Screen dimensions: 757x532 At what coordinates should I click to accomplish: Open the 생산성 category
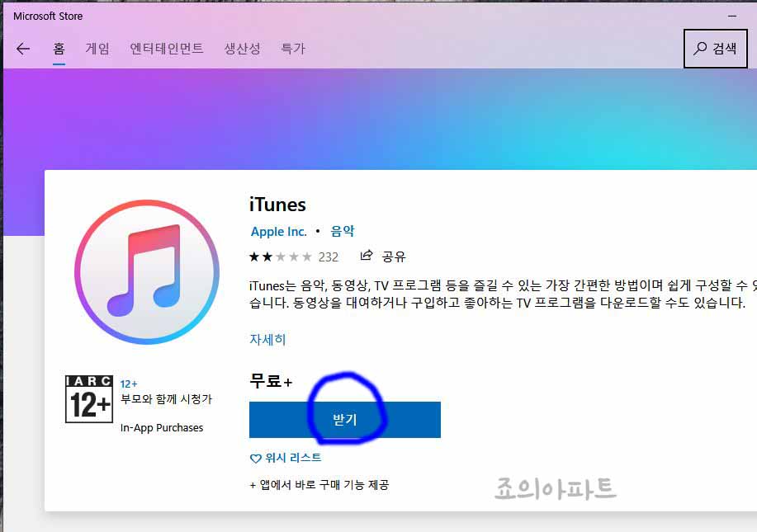pyautogui.click(x=242, y=48)
